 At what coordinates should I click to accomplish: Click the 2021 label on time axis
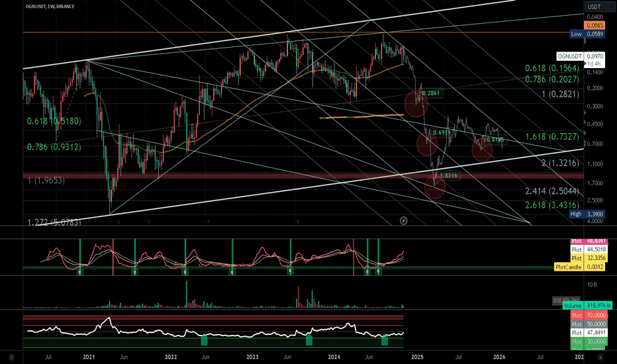pos(89,357)
